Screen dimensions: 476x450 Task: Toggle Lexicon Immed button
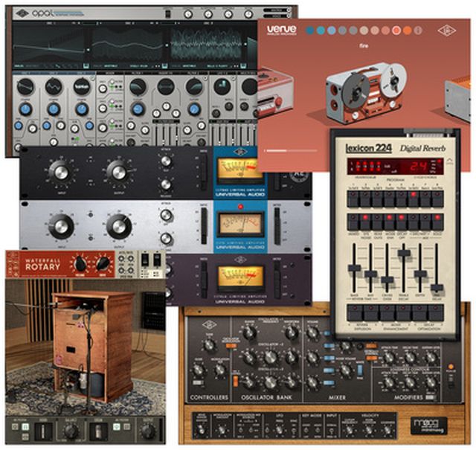point(353,222)
